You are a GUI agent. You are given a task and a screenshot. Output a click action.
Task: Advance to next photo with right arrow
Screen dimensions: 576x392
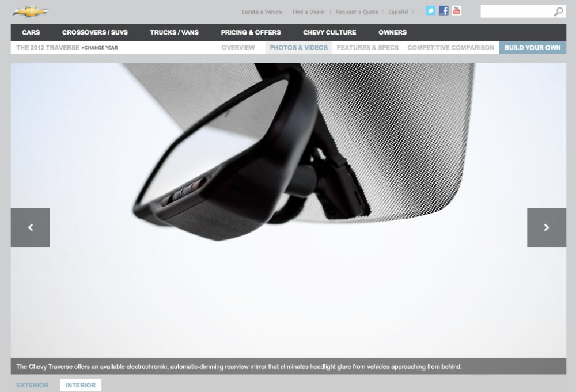click(x=546, y=227)
